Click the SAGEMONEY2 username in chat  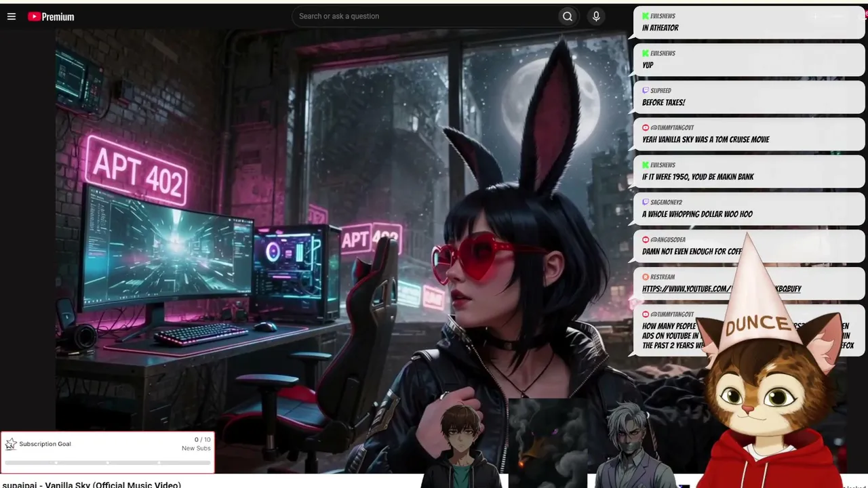[666, 203]
